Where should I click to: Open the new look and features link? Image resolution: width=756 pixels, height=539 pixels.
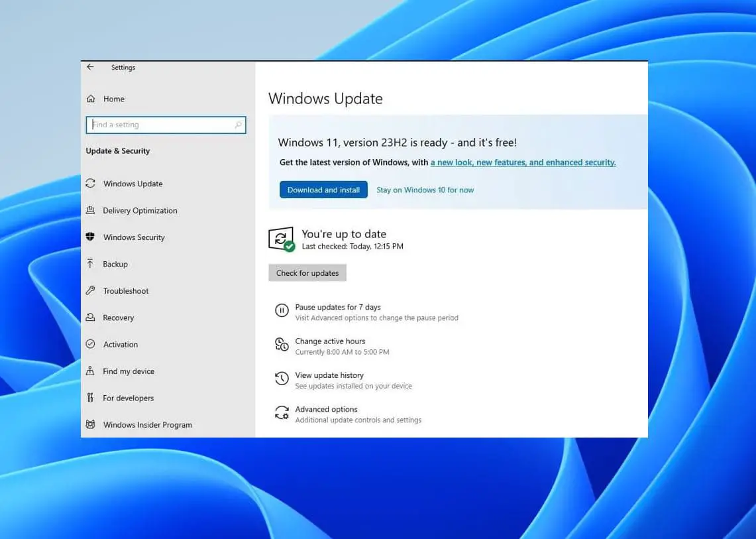[x=522, y=162]
